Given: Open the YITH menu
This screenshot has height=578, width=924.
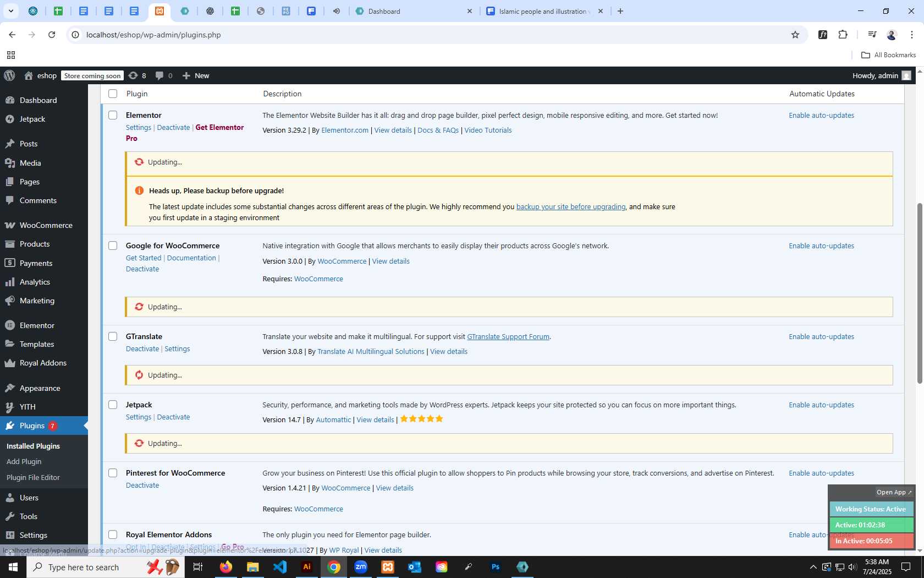Looking at the screenshot, I should click(x=28, y=407).
